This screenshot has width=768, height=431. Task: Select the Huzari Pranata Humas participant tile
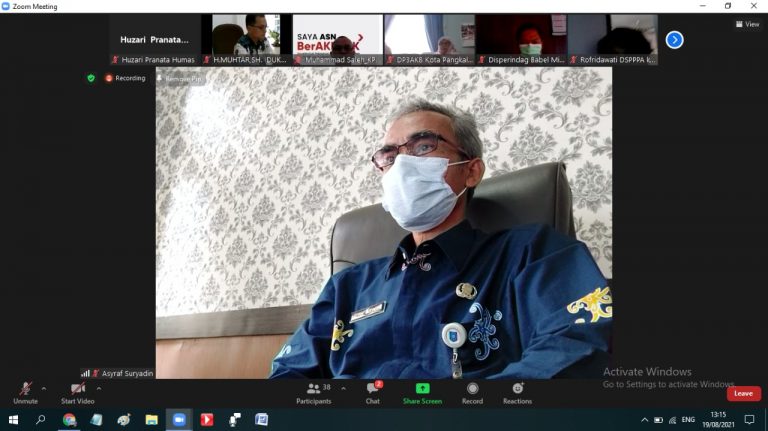[155, 40]
